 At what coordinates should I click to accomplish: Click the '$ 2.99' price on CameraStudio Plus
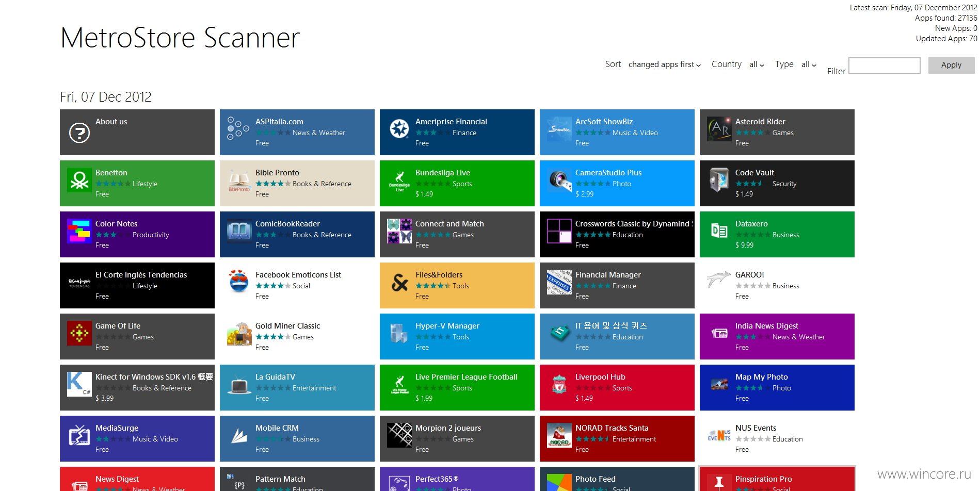pyautogui.click(x=584, y=194)
